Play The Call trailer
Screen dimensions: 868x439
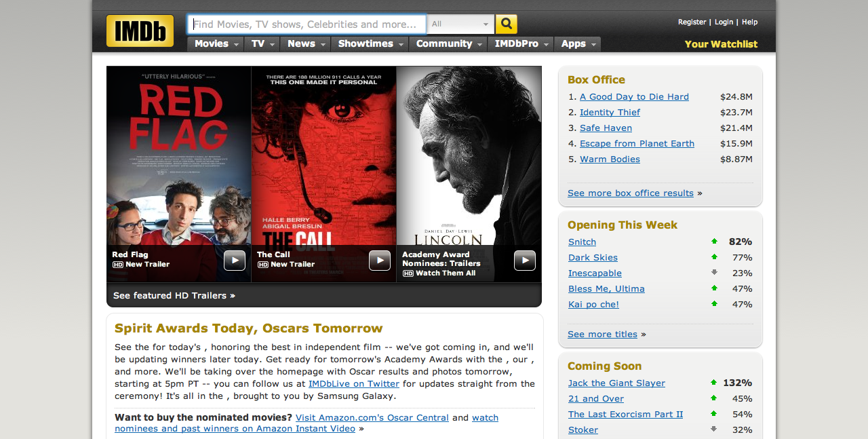pos(380,261)
